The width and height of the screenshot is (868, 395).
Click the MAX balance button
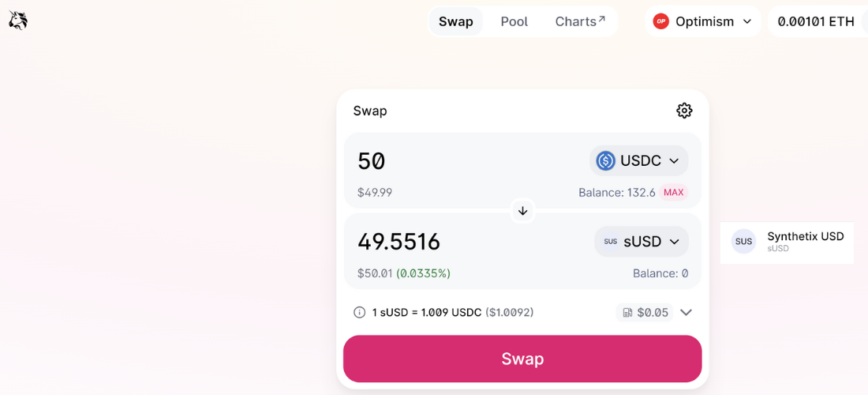[673, 192]
